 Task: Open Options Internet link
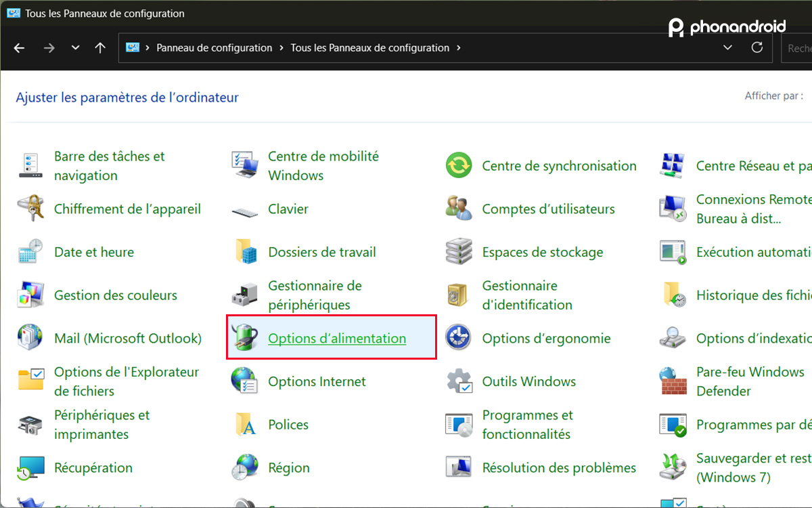pyautogui.click(x=317, y=382)
